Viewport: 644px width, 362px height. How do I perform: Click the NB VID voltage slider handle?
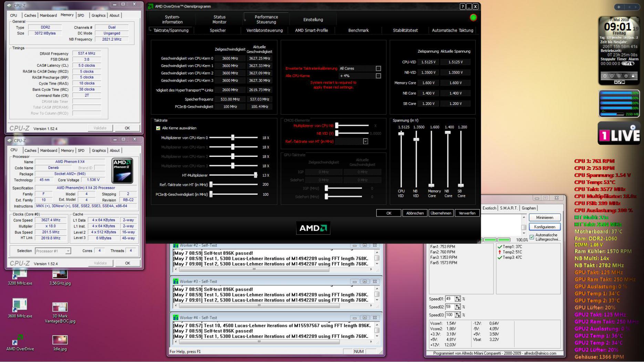(x=416, y=139)
